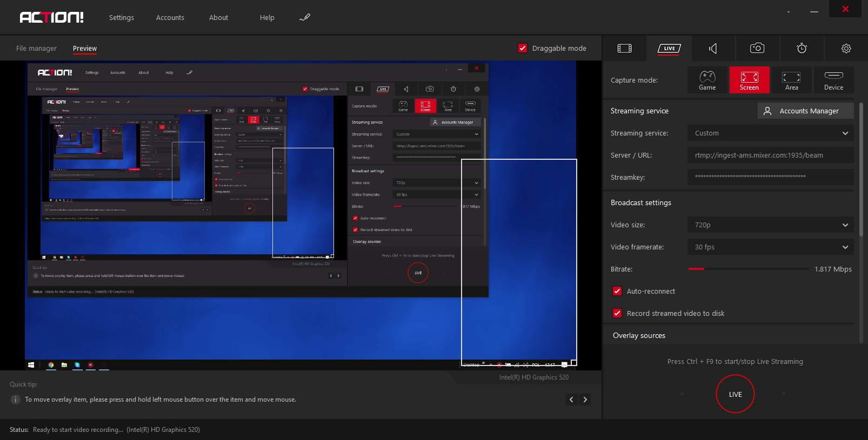Click the Press Ctrl + F9 hotkey hint
This screenshot has width=868, height=440.
pyautogui.click(x=735, y=361)
